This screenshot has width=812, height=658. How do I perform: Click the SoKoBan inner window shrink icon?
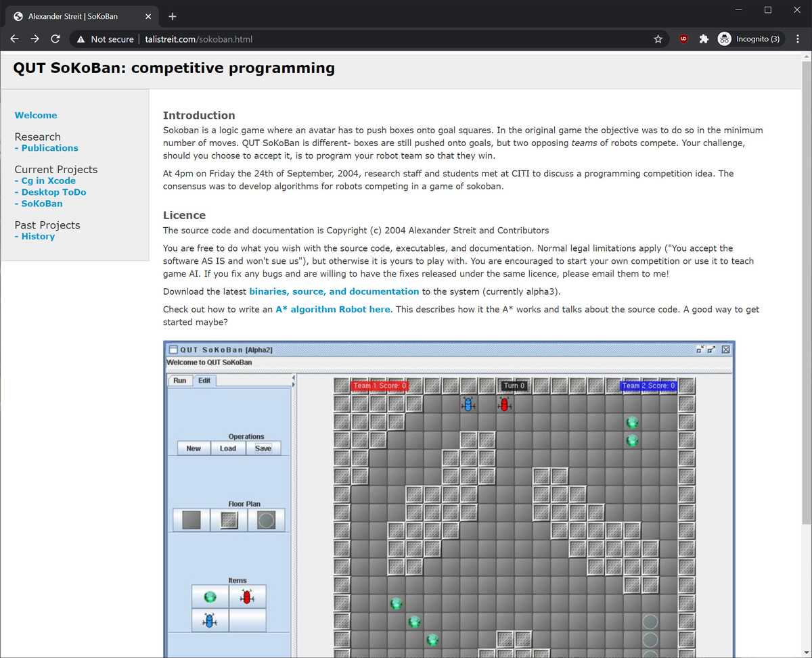click(700, 350)
